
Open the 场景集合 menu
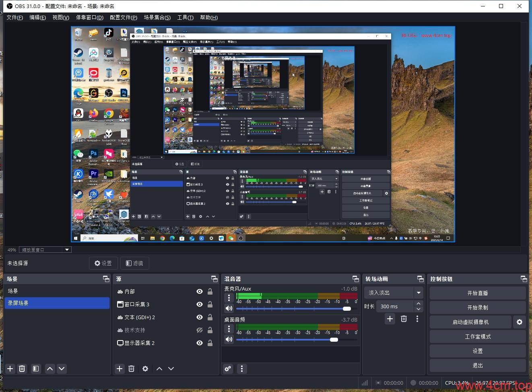click(157, 18)
